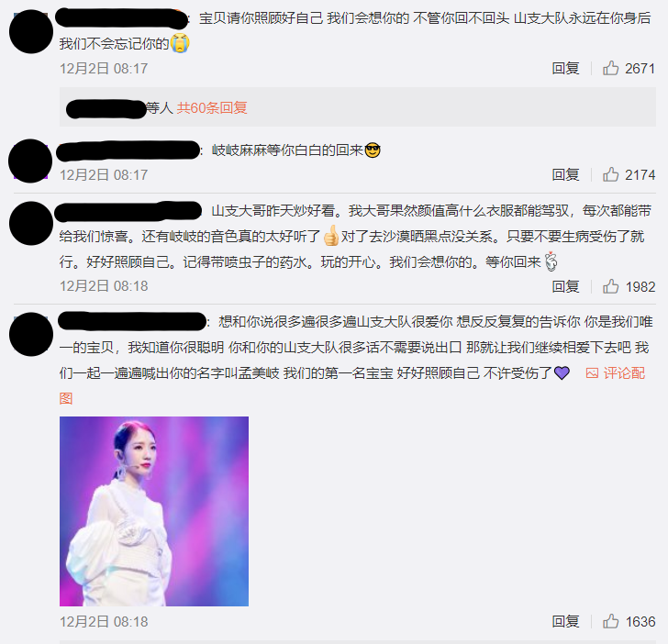This screenshot has width=668, height=644.
Task: Click the 评论配图 picture icon
Action: click(592, 373)
